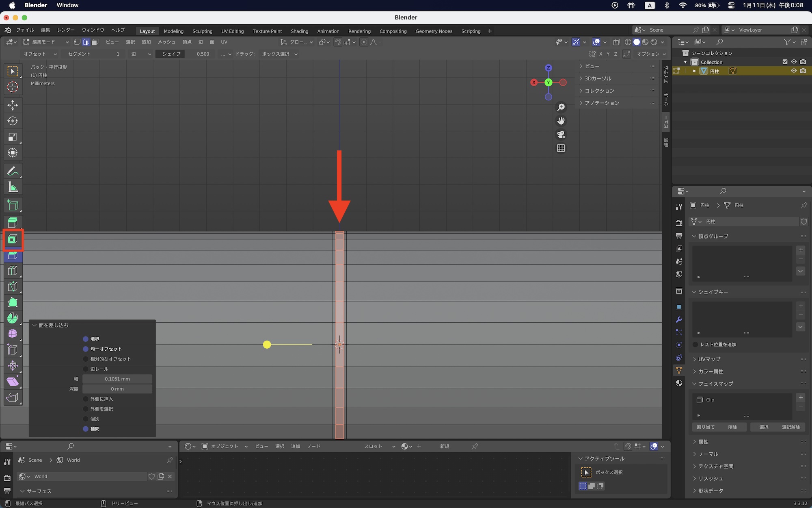Select the Knife tool in toolbar
Screen dimensions: 812x508
click(13, 287)
